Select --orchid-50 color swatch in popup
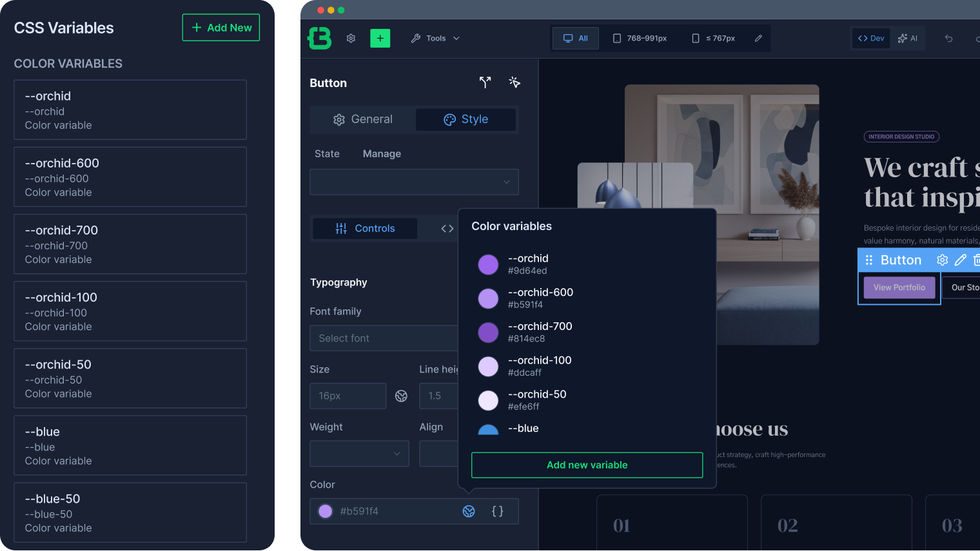The height and width of the screenshot is (551, 980). (x=488, y=401)
